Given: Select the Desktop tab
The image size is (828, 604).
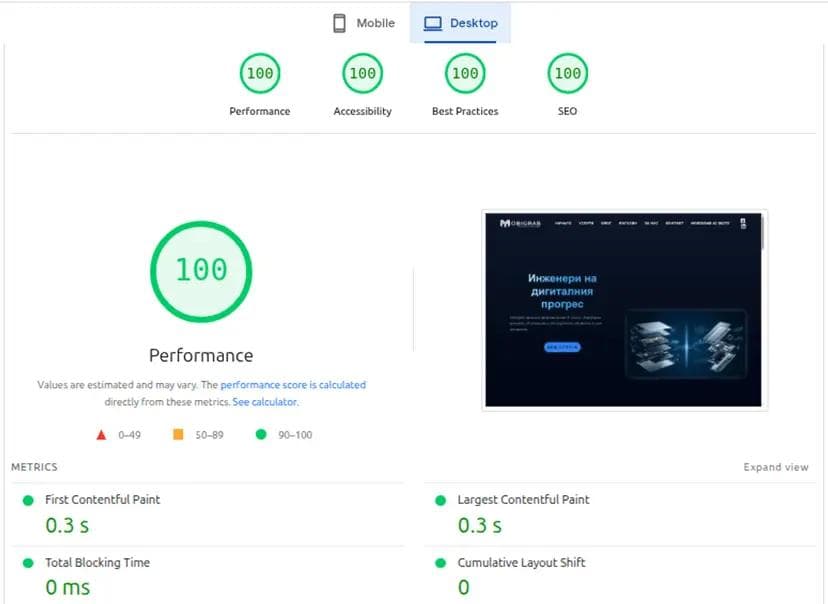Looking at the screenshot, I should point(460,23).
